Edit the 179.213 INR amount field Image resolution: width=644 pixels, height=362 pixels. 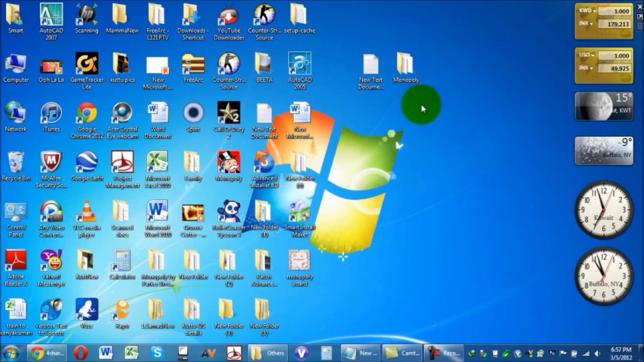(x=614, y=24)
